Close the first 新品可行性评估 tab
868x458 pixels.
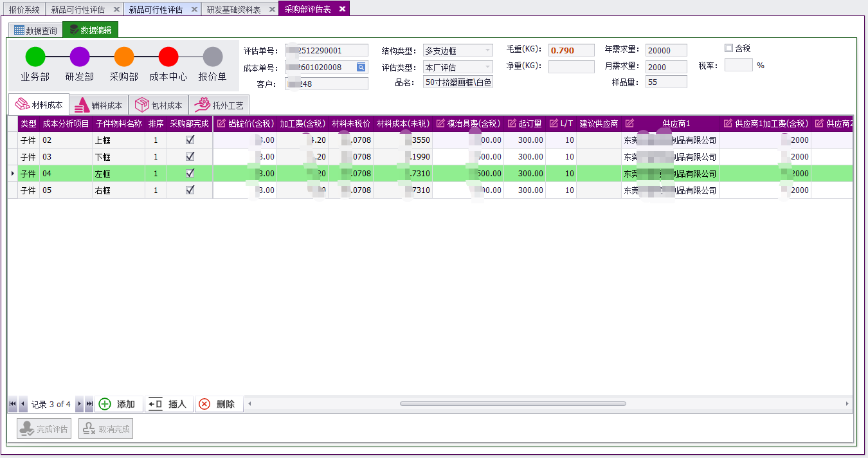[116, 10]
